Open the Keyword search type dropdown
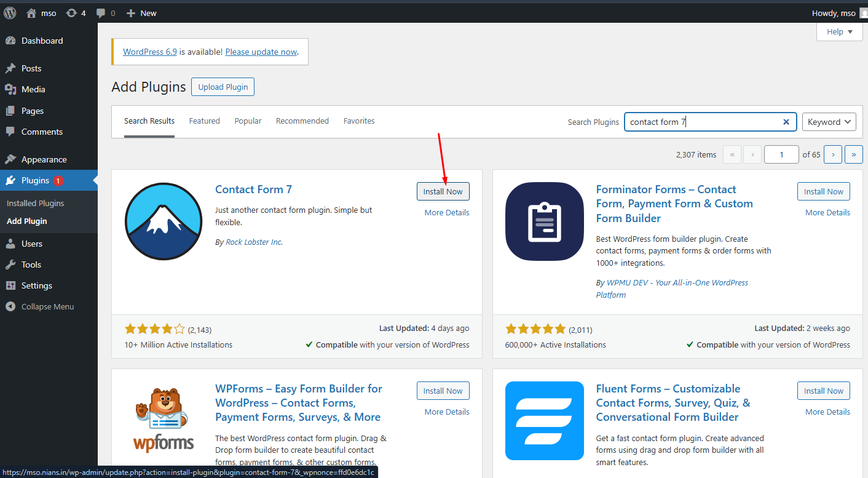Screen dimensions: 868x478 tap(829, 122)
